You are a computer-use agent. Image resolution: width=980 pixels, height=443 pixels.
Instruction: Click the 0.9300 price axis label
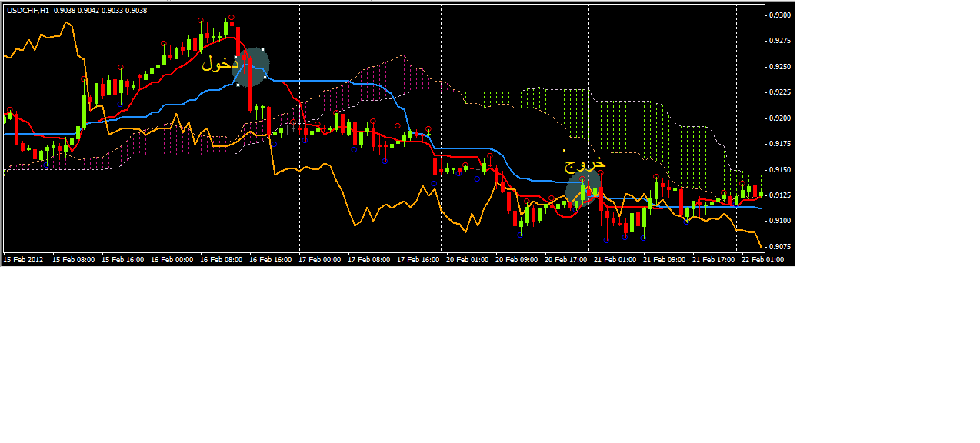point(779,15)
